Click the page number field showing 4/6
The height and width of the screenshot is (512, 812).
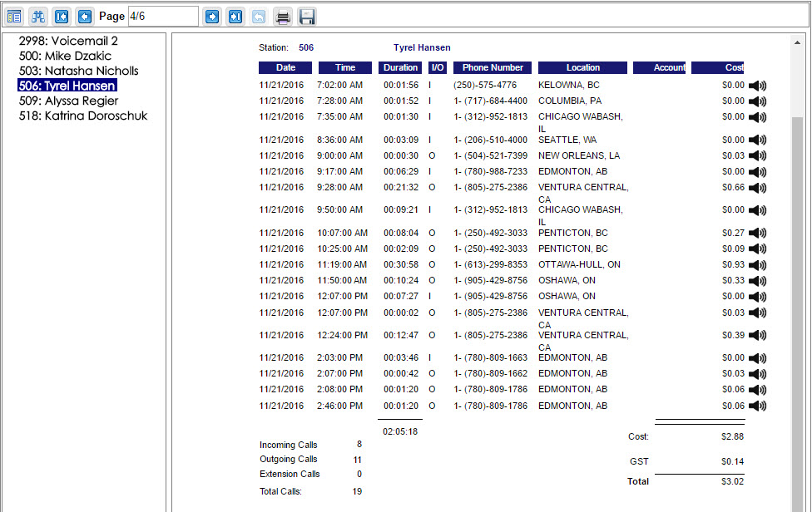point(163,16)
